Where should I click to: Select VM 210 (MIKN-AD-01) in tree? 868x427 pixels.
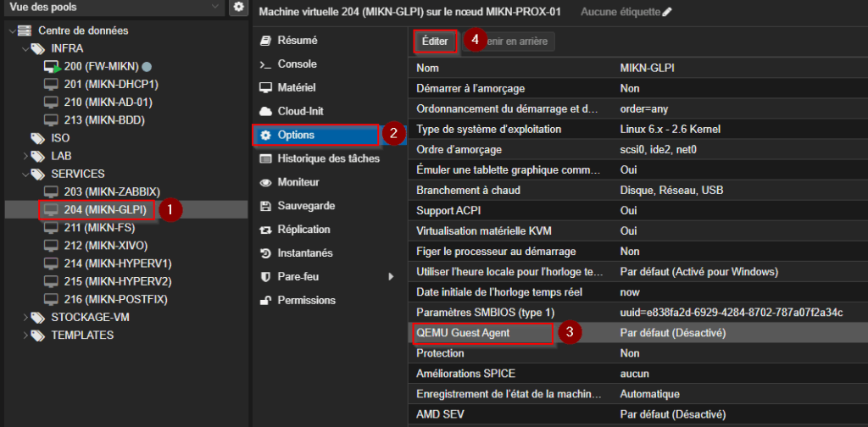tap(108, 103)
